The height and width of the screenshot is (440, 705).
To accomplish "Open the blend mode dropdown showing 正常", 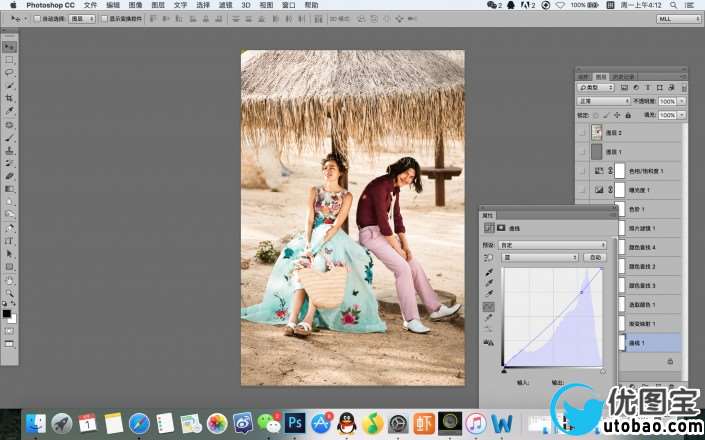I will point(604,101).
